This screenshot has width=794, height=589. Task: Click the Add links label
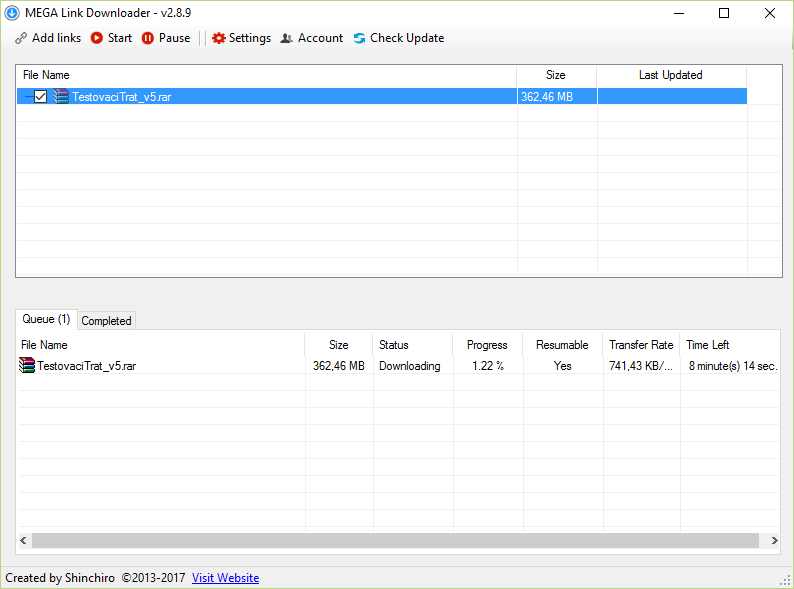pos(56,38)
